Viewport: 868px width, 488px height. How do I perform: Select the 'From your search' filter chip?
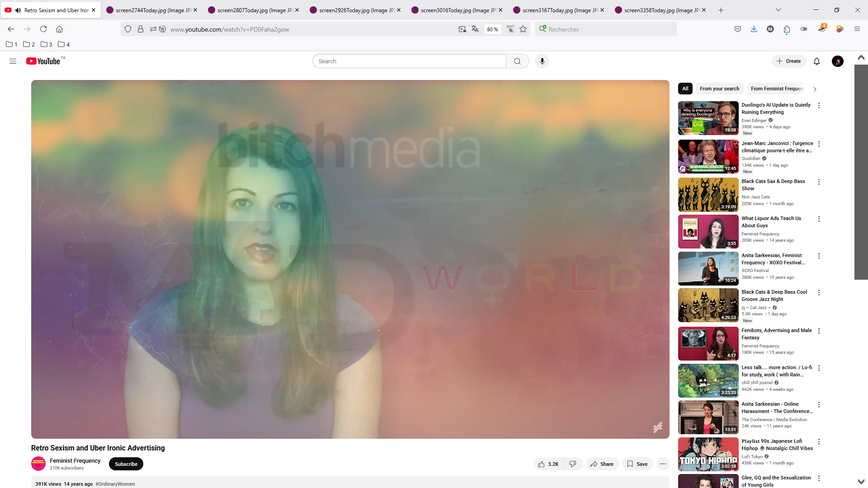719,89
